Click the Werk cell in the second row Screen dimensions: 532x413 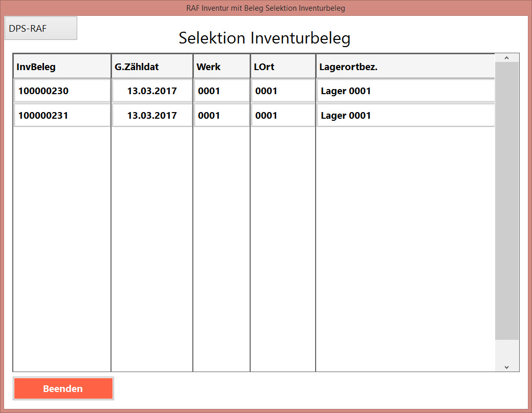221,116
